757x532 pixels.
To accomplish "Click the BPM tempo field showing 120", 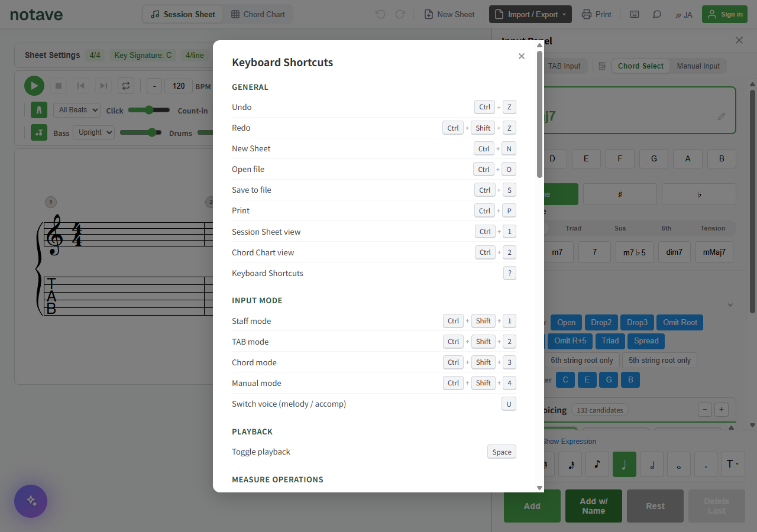I will [x=179, y=86].
